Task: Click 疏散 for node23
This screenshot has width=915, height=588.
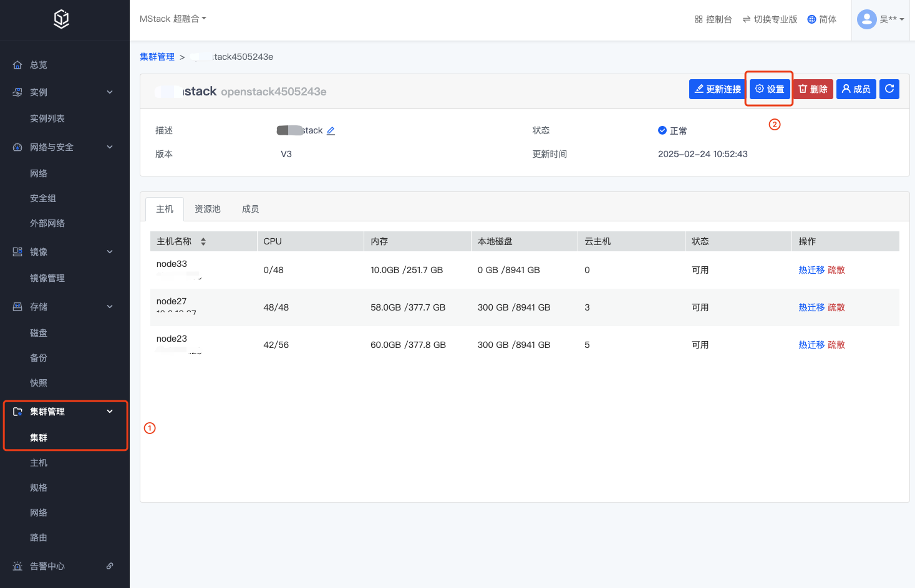Action: pyautogui.click(x=836, y=345)
